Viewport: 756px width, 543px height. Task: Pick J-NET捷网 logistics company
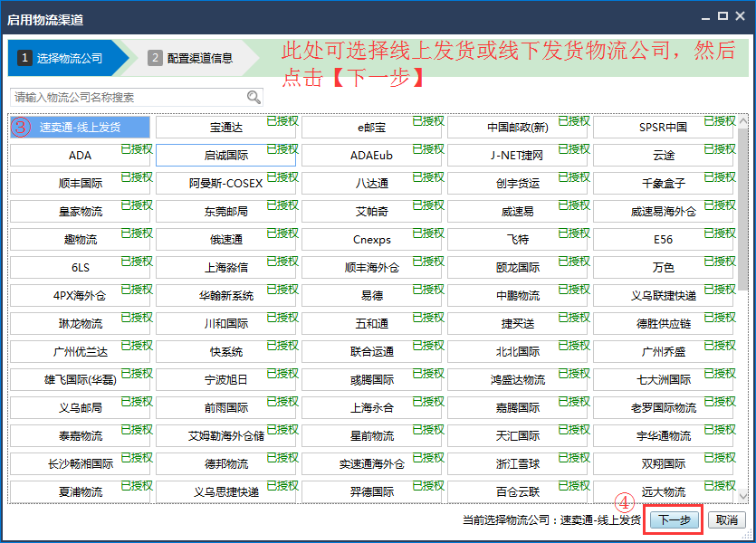517,155
